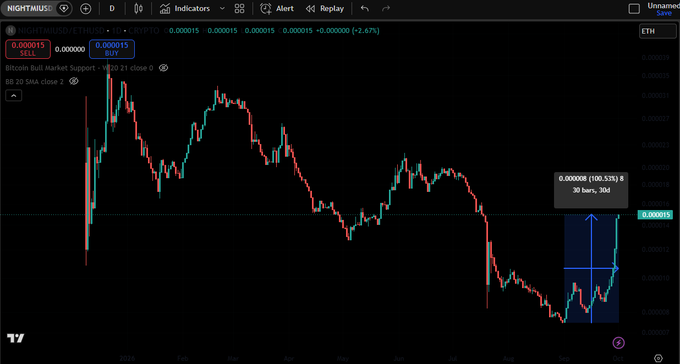Create a new Alert

tap(277, 8)
